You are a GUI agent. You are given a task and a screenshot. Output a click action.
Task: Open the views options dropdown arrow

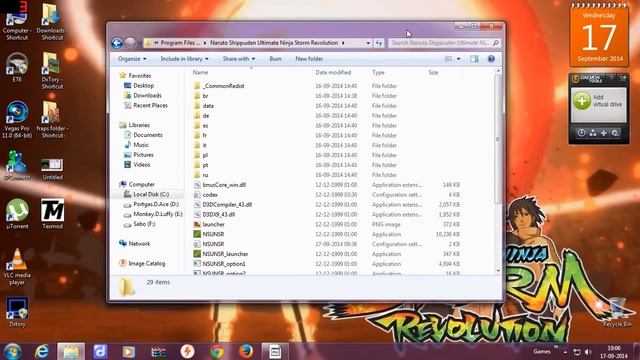(458, 59)
